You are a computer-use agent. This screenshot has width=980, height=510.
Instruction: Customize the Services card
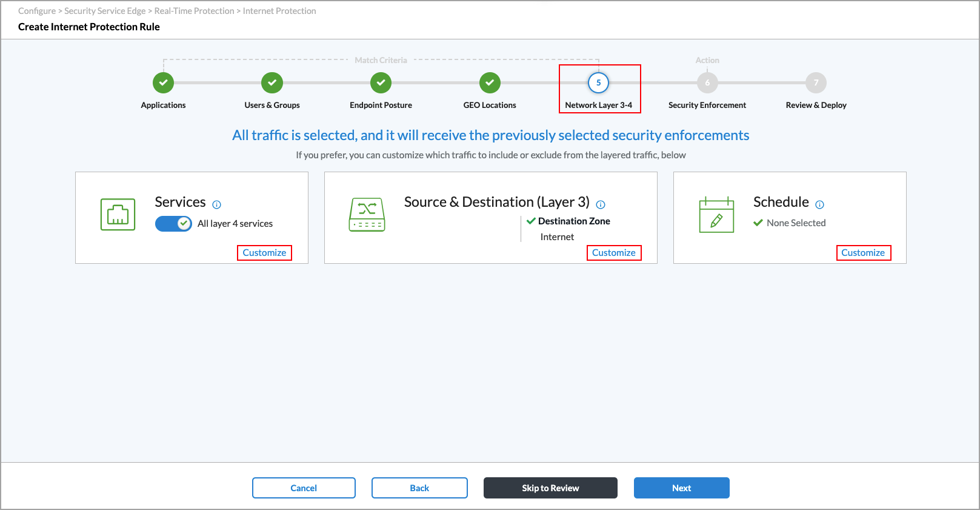(264, 253)
